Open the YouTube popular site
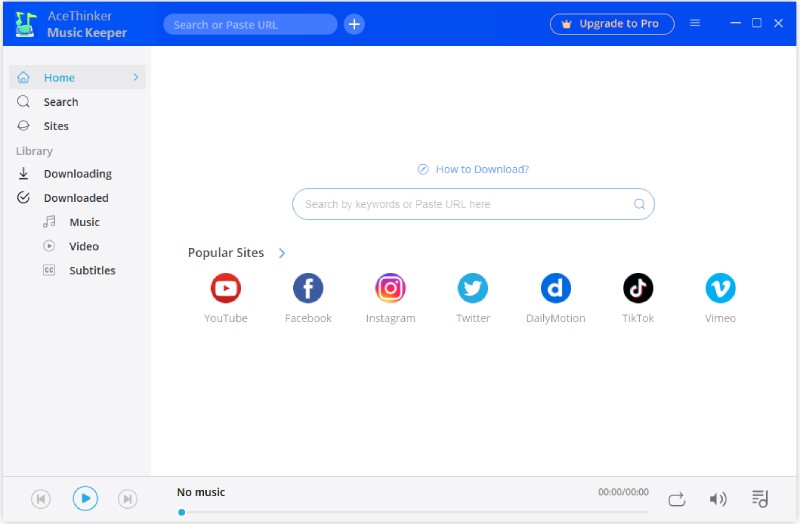800x524 pixels. point(226,288)
